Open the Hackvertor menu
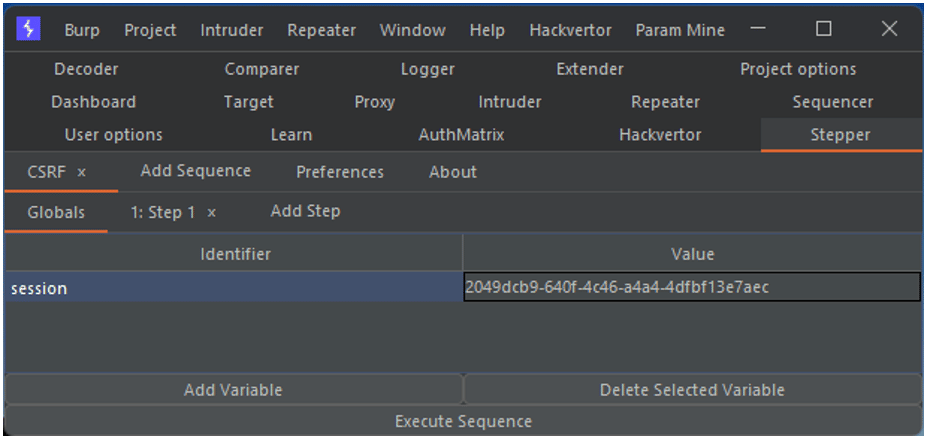Image resolution: width=927 pixels, height=437 pixels. coord(570,30)
